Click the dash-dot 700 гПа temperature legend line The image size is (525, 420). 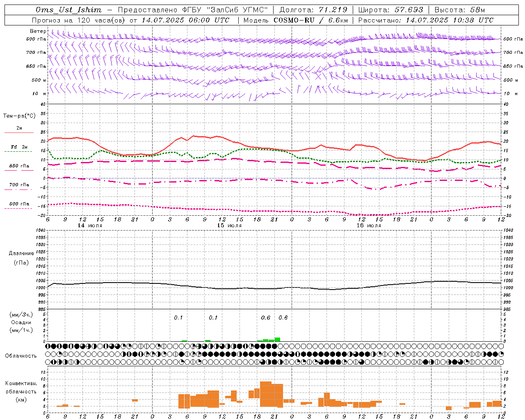tap(19, 189)
